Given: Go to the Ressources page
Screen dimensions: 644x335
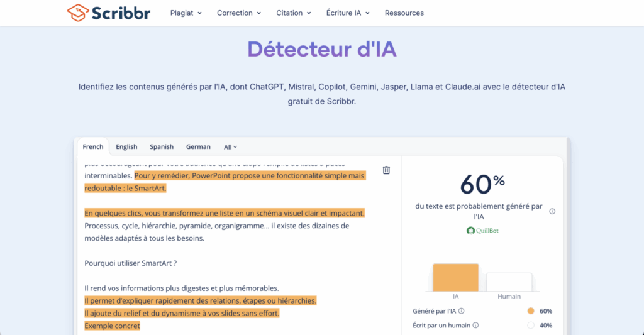Looking at the screenshot, I should coord(404,13).
